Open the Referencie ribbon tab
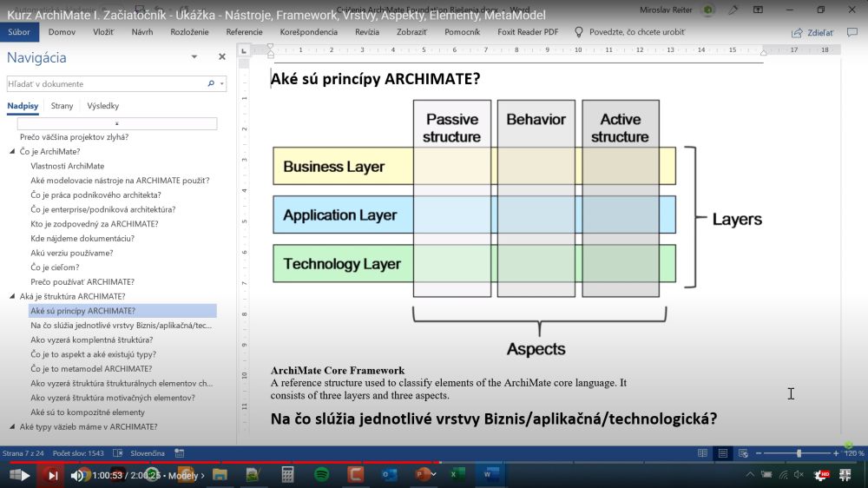Screen dimensions: 868x488 pyautogui.click(x=244, y=32)
